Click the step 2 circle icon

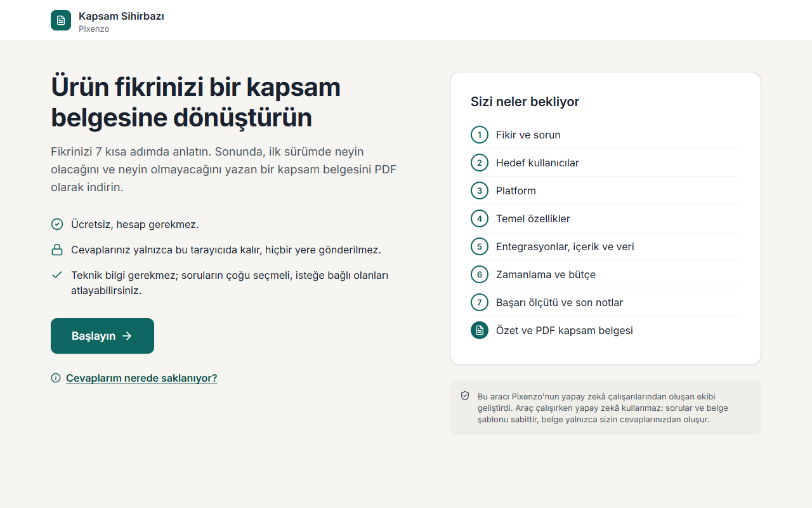point(480,163)
